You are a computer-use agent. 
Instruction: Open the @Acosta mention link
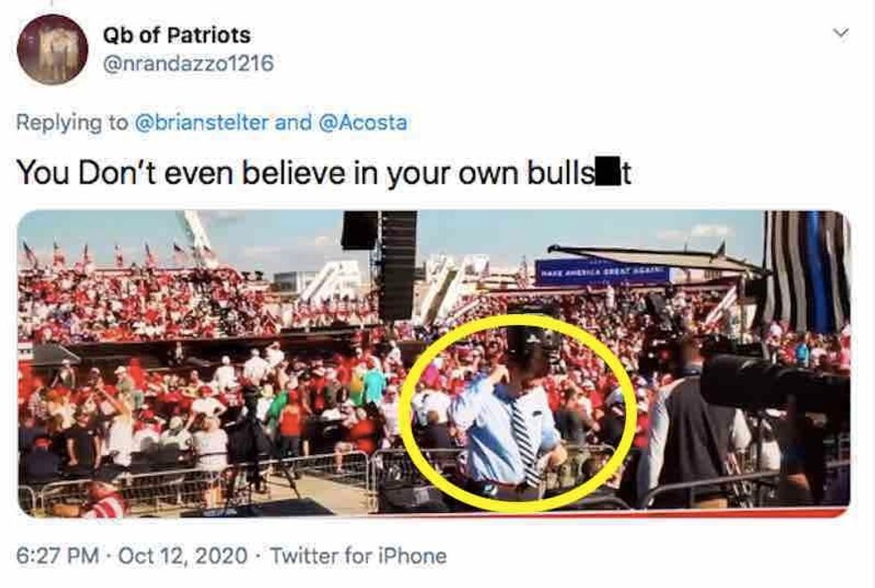[x=362, y=122]
